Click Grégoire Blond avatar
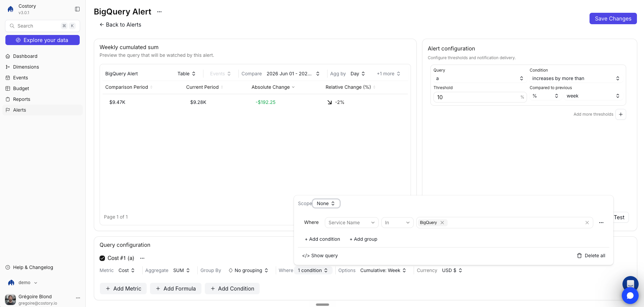 point(10,299)
